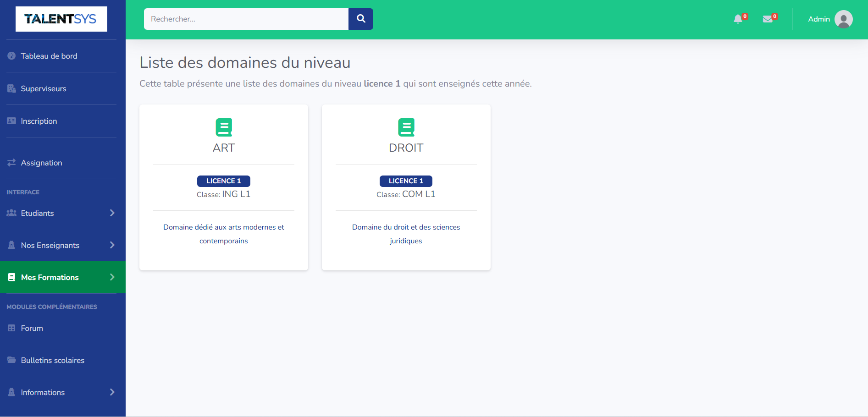
Task: Go to Superviseurs page
Action: coord(44,88)
